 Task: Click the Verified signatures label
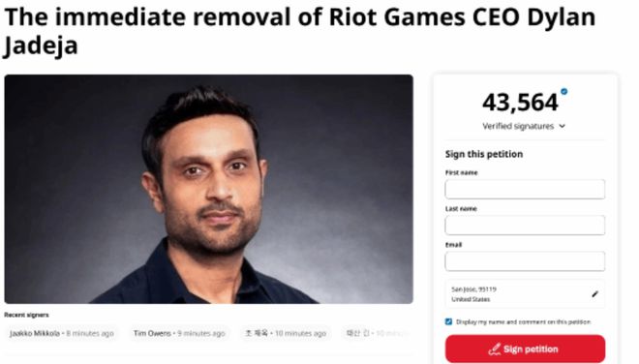tap(518, 127)
